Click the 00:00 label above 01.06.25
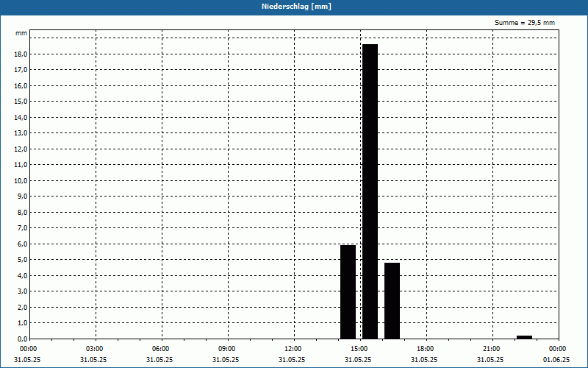This screenshot has height=368, width=588. (558, 349)
